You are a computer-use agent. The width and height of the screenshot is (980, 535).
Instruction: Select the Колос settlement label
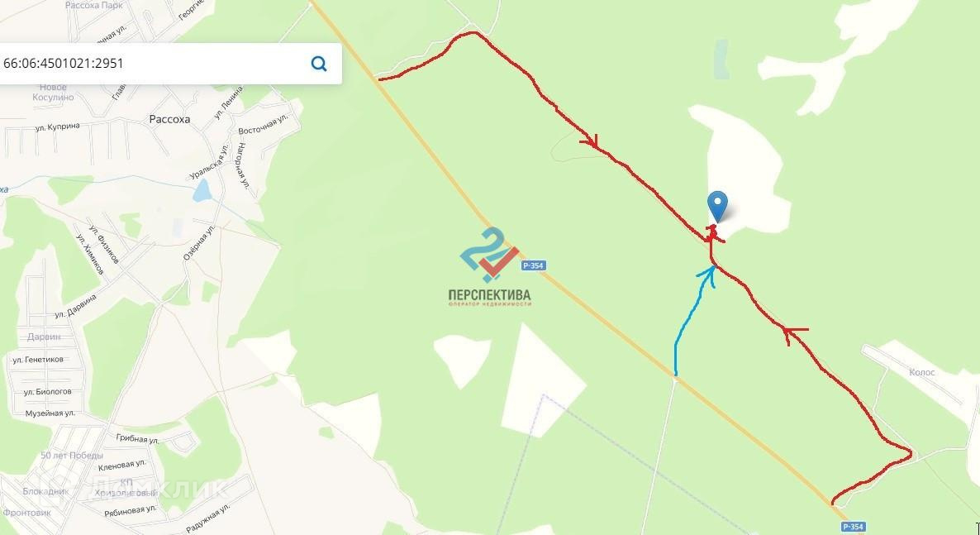tap(922, 372)
